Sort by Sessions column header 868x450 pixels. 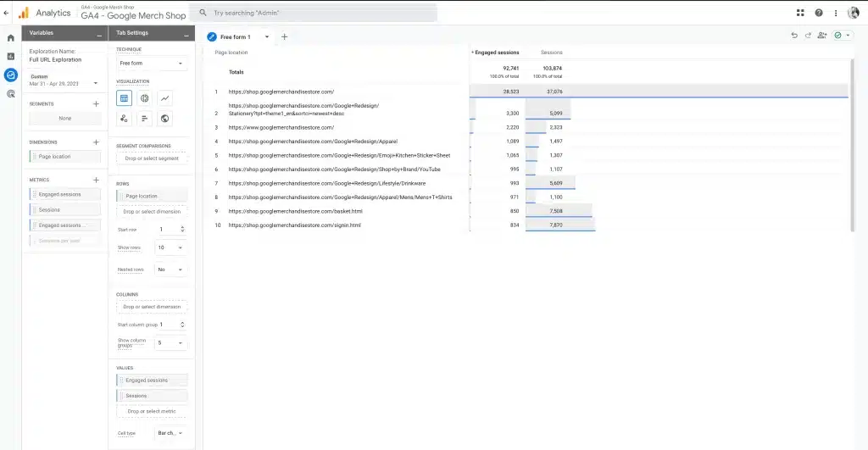point(551,53)
